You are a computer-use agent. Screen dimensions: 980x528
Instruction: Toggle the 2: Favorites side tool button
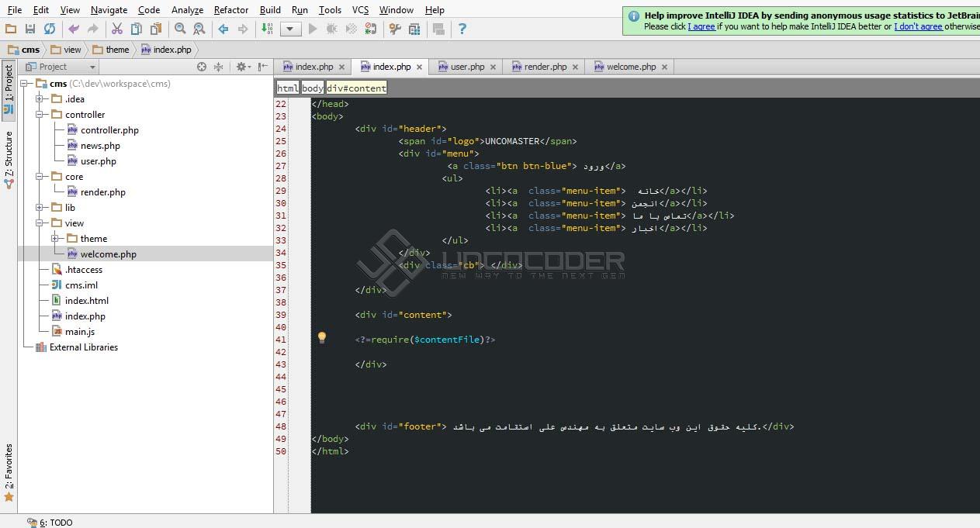(9, 473)
